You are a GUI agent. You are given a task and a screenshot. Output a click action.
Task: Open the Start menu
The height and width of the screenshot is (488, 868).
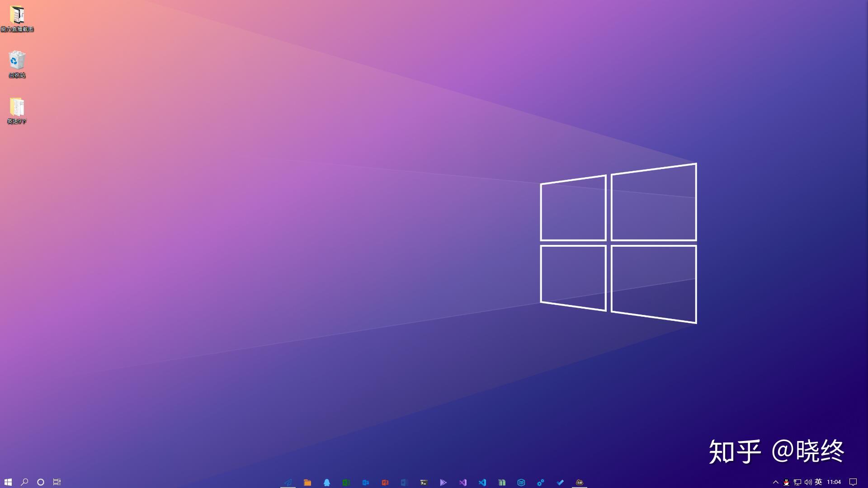(x=9, y=482)
